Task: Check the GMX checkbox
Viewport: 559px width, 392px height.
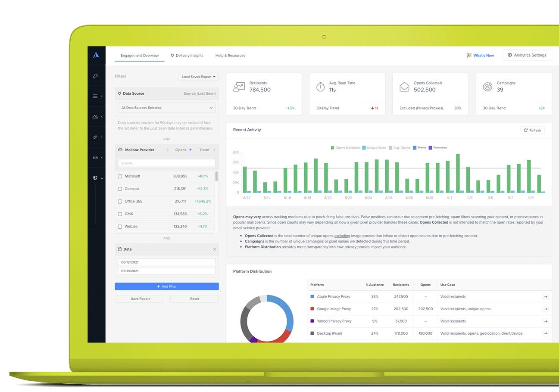Action: (120, 214)
